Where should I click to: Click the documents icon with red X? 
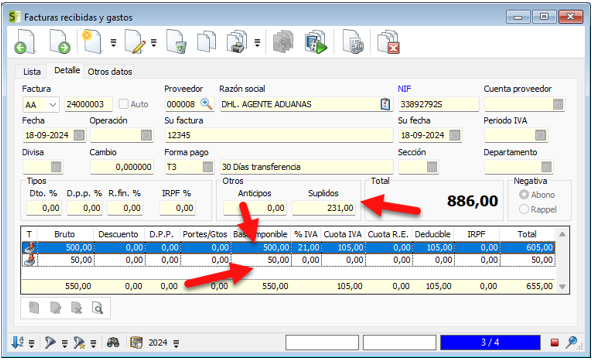coord(388,42)
